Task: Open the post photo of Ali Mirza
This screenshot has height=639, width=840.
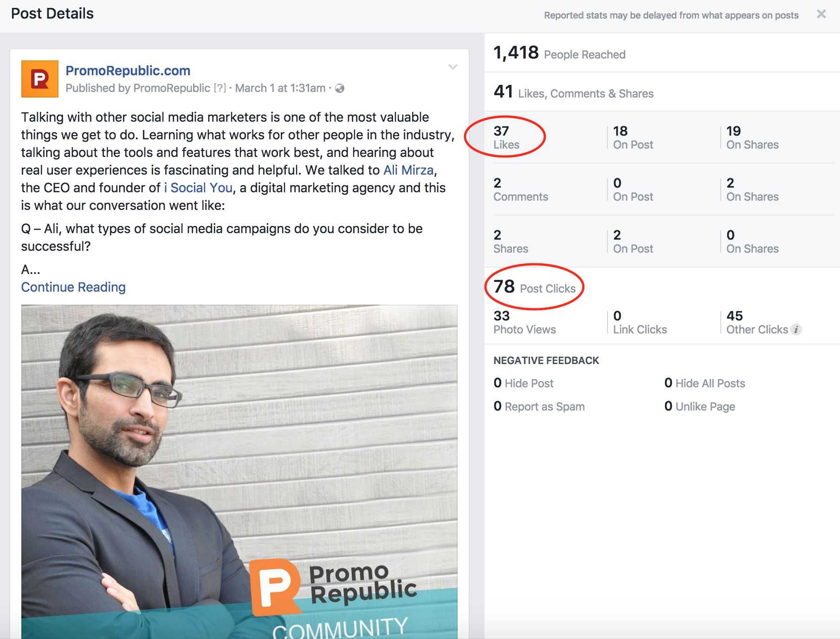Action: coord(239,472)
